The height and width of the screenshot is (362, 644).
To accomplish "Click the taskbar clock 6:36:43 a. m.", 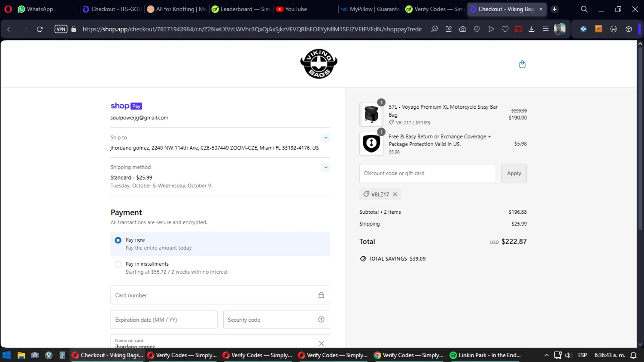I will point(609,355).
